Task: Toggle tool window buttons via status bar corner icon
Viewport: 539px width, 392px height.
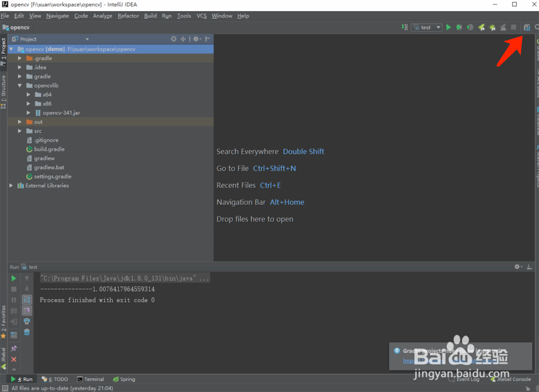Action: [5, 388]
